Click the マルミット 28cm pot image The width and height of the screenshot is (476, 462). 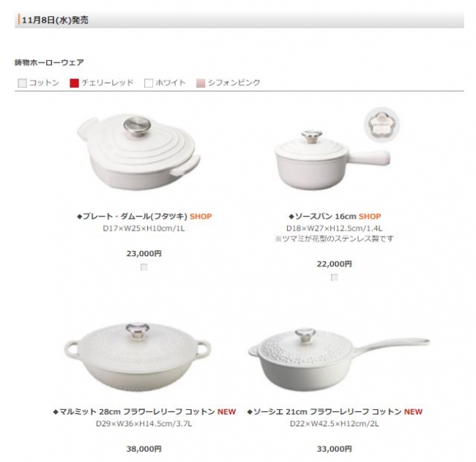138,357
